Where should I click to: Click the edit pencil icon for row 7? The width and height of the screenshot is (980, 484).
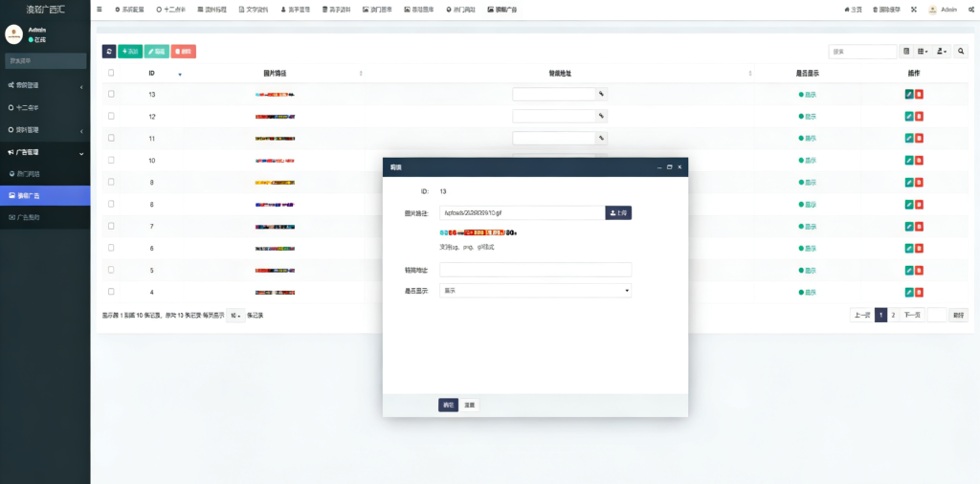click(909, 226)
